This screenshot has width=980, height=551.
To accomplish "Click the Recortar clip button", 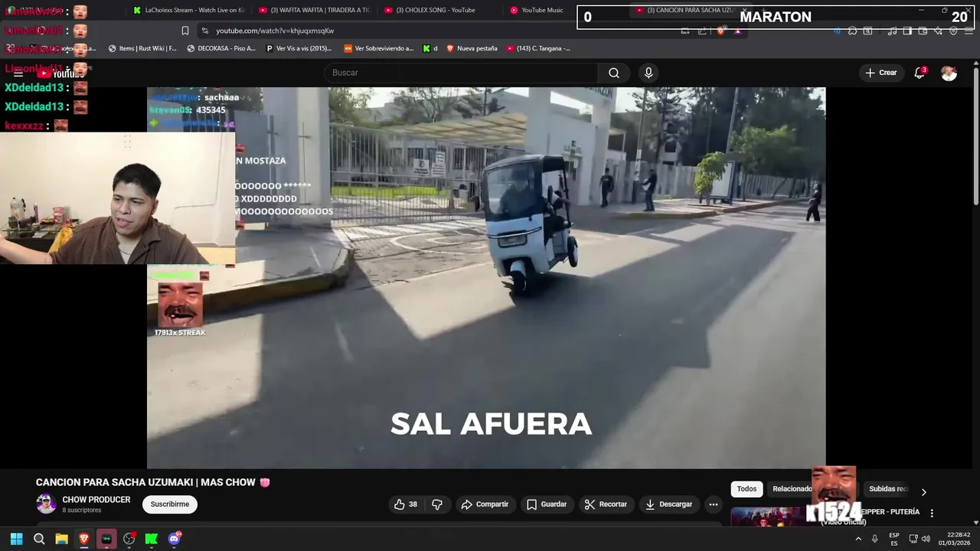I will click(606, 504).
